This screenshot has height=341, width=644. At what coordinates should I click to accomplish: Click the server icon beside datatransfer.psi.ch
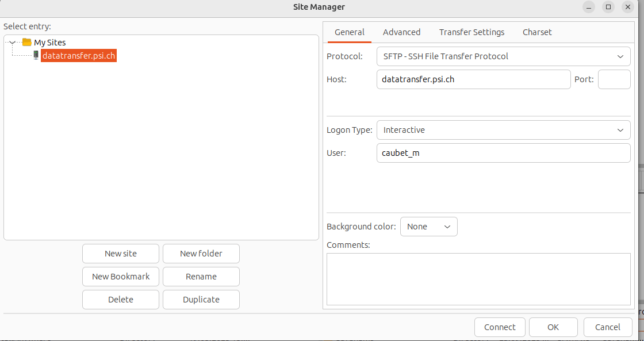point(36,55)
